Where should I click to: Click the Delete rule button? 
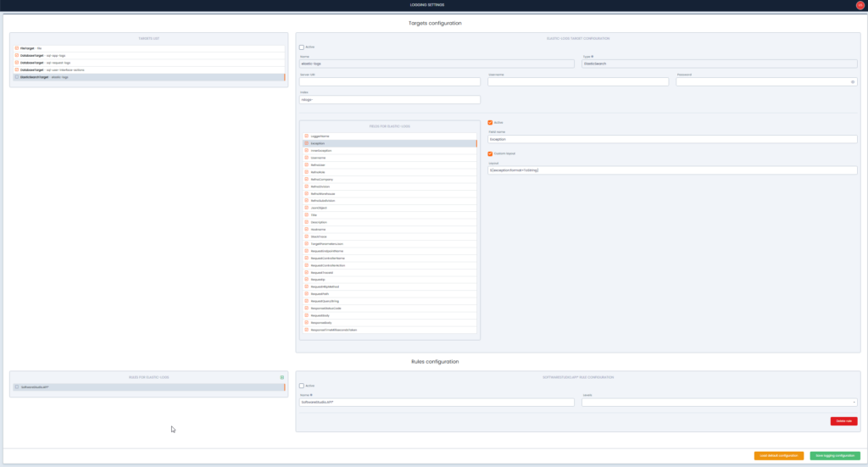(843, 421)
